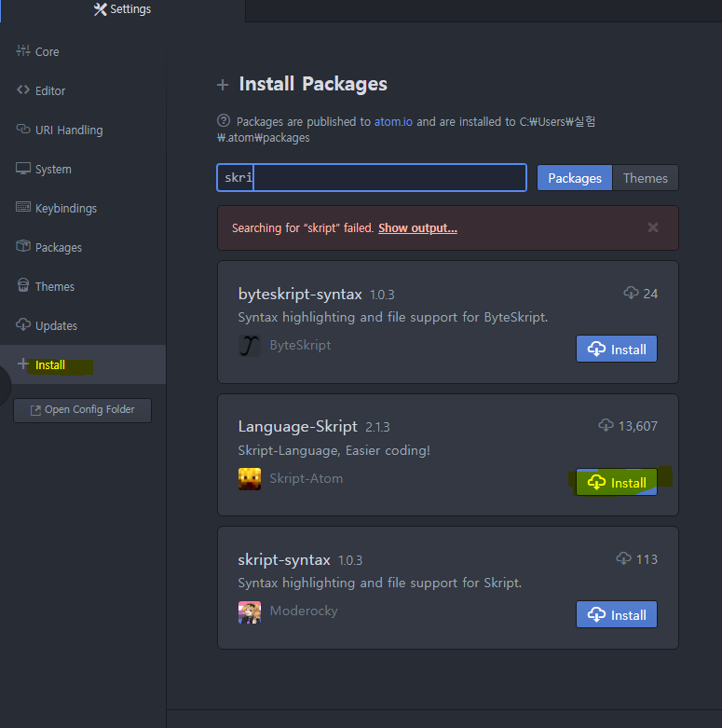Click byteskript-syntax download count icon
The width and height of the screenshot is (722, 728).
tap(631, 293)
